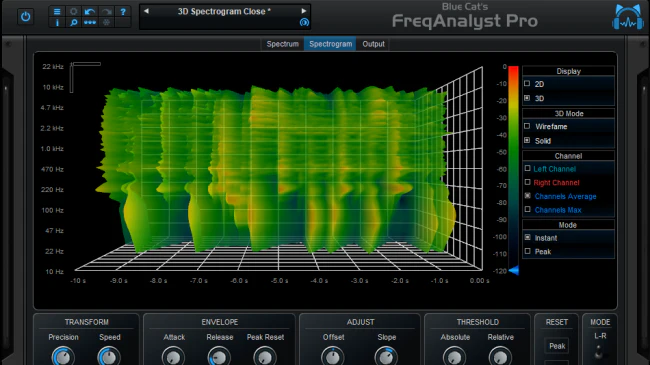Enable Solid 3D mode
This screenshot has height=365, width=650.
coord(527,141)
